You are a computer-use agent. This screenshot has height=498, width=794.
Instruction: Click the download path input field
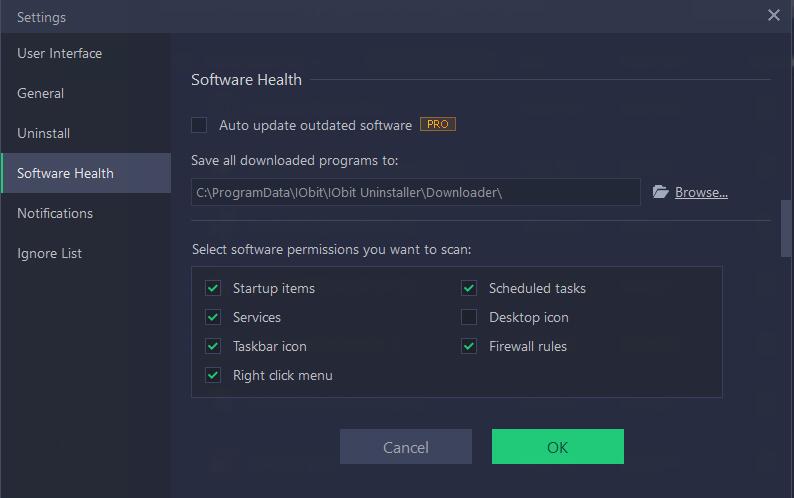415,192
